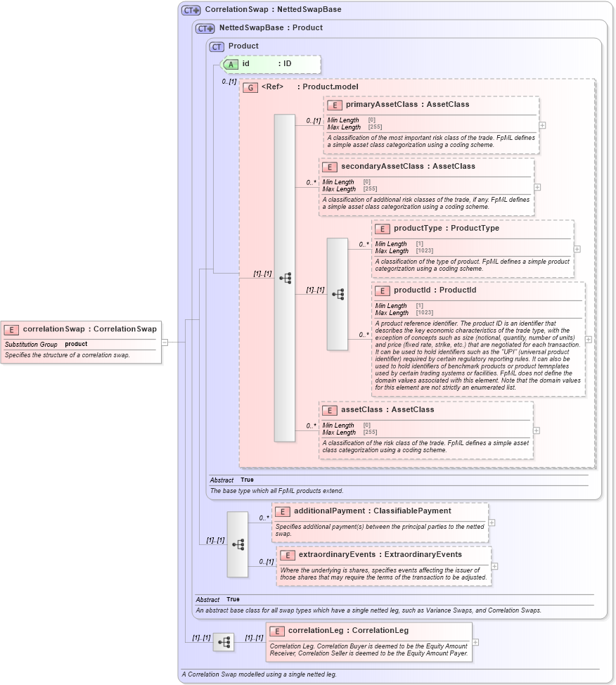Select the G group icon of Product.model
The image size is (616, 685).
[250, 87]
